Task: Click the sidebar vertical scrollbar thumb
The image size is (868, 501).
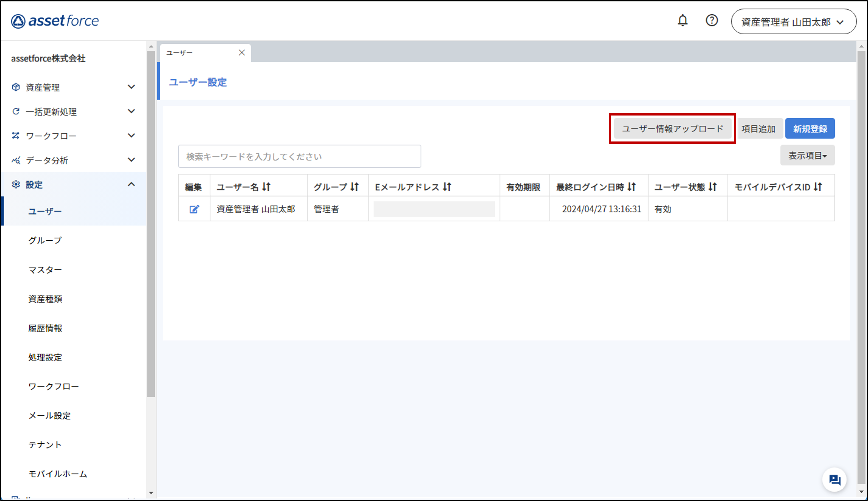Action: point(151,224)
